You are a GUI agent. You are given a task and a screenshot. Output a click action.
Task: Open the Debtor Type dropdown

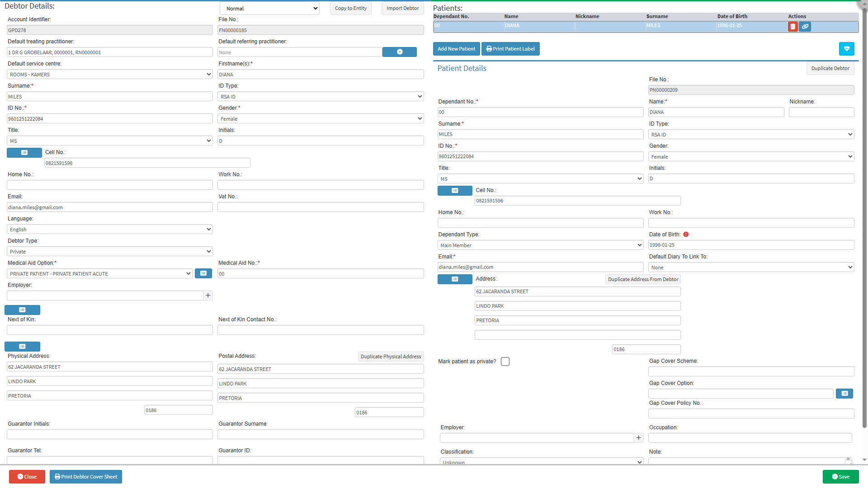coord(109,252)
